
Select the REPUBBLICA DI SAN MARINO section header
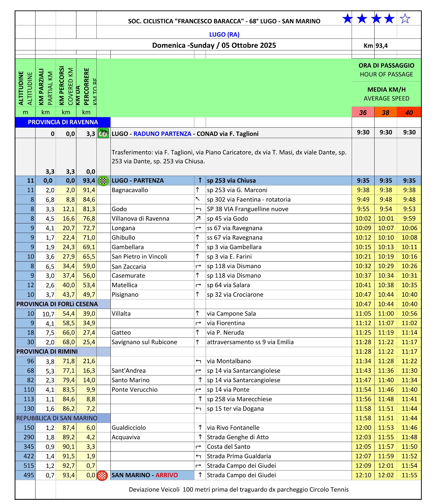tap(57, 418)
